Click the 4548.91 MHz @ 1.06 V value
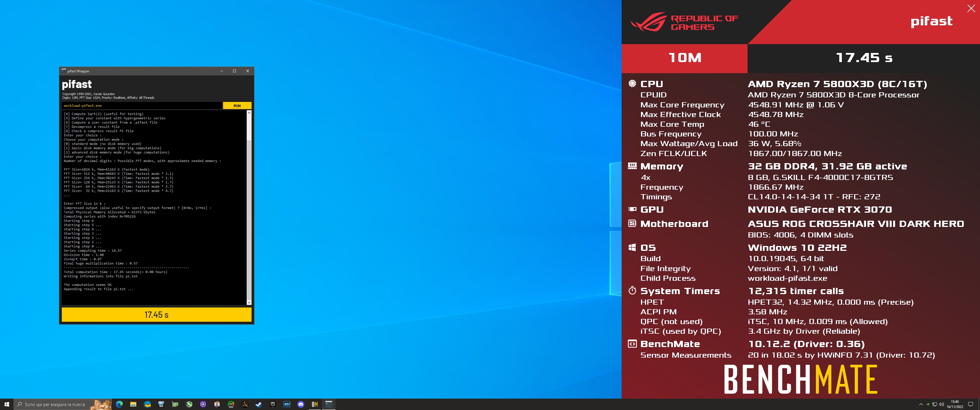Screen dimensions: 980x410 point(796,104)
